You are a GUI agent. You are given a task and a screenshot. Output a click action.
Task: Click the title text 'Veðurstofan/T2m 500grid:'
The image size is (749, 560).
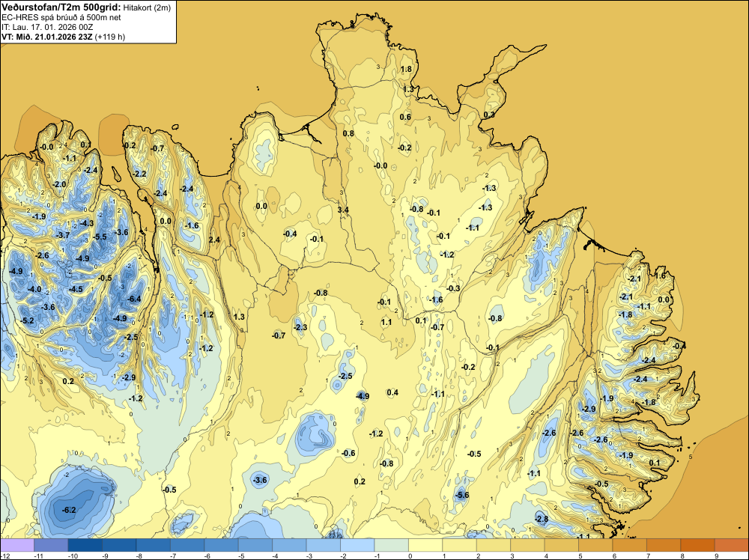[x=61, y=7]
